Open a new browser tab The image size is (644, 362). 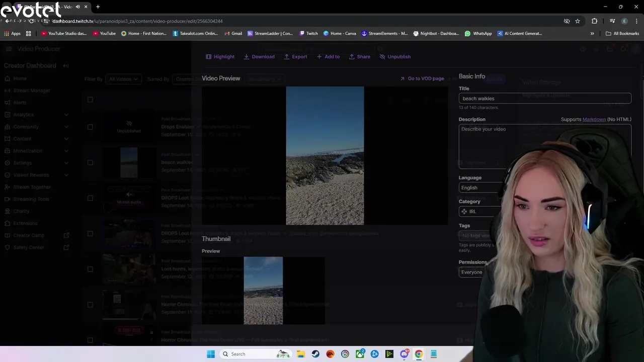(98, 7)
